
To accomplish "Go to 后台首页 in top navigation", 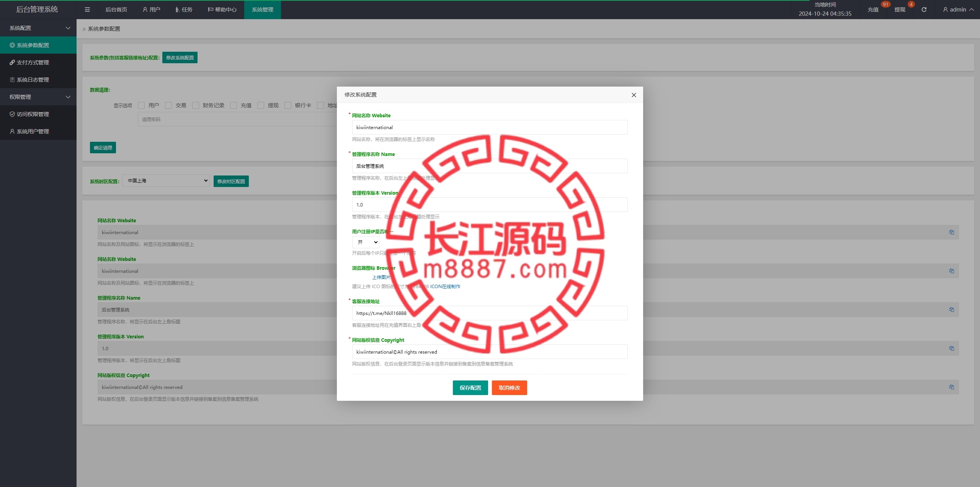I will [x=116, y=10].
